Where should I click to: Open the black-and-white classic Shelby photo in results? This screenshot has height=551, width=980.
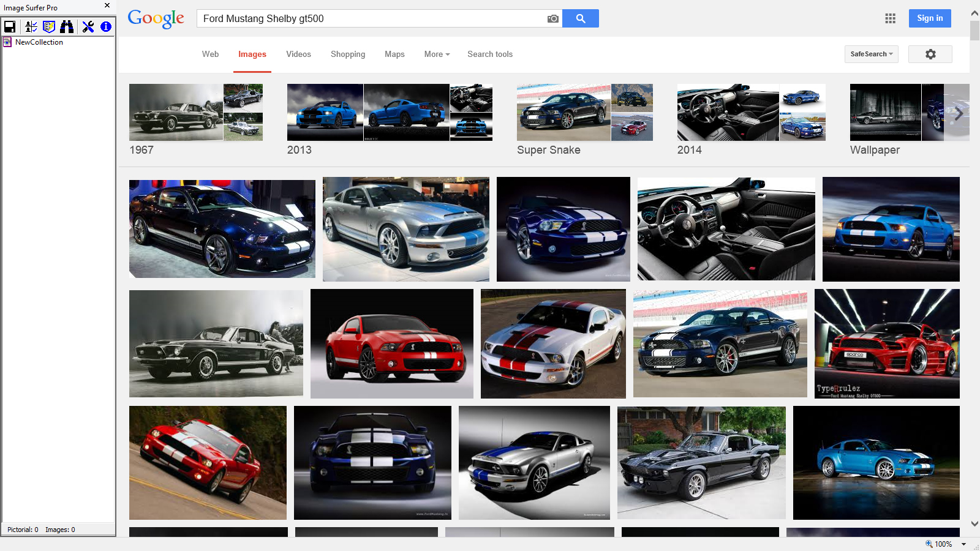point(216,343)
